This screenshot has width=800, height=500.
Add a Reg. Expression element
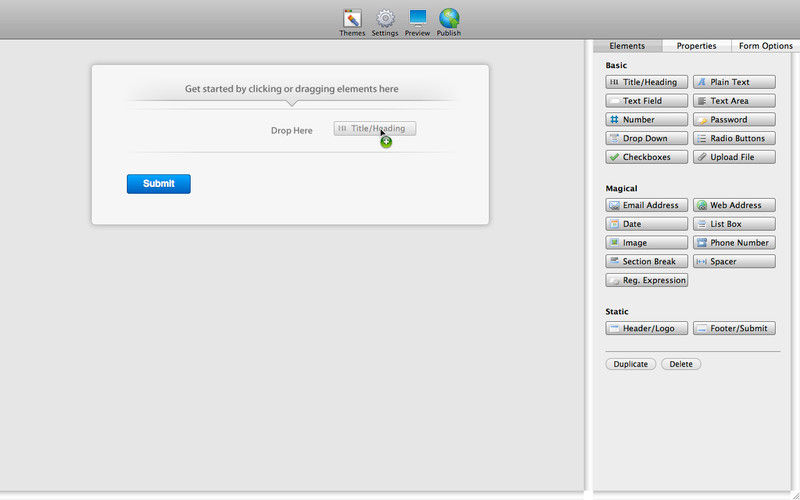tap(646, 280)
